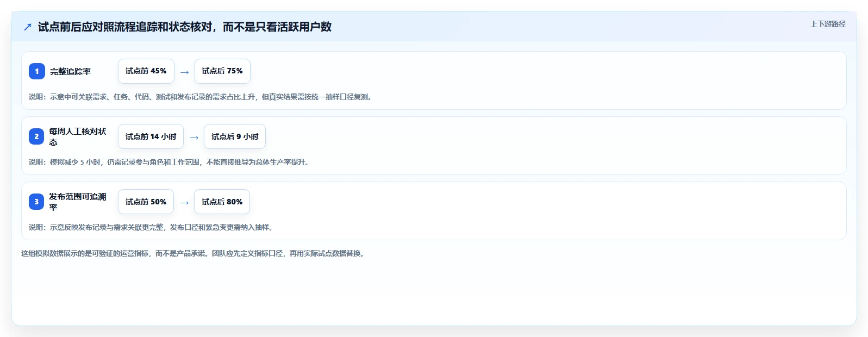Image resolution: width=868 pixels, height=337 pixels.
Task: Select the 试点前 45% chip
Action: coord(146,71)
